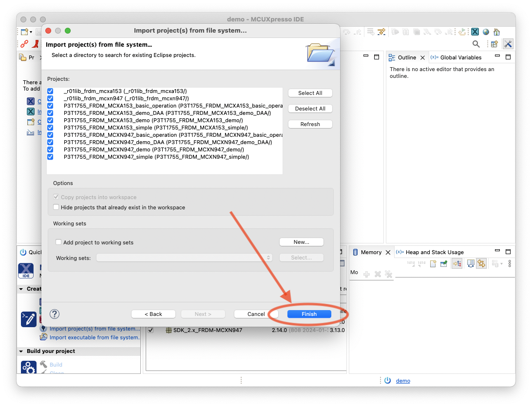
Task: Uncheck P3T1755_FRDM_MCXA153_demo_DAA project
Action: pos(50,113)
